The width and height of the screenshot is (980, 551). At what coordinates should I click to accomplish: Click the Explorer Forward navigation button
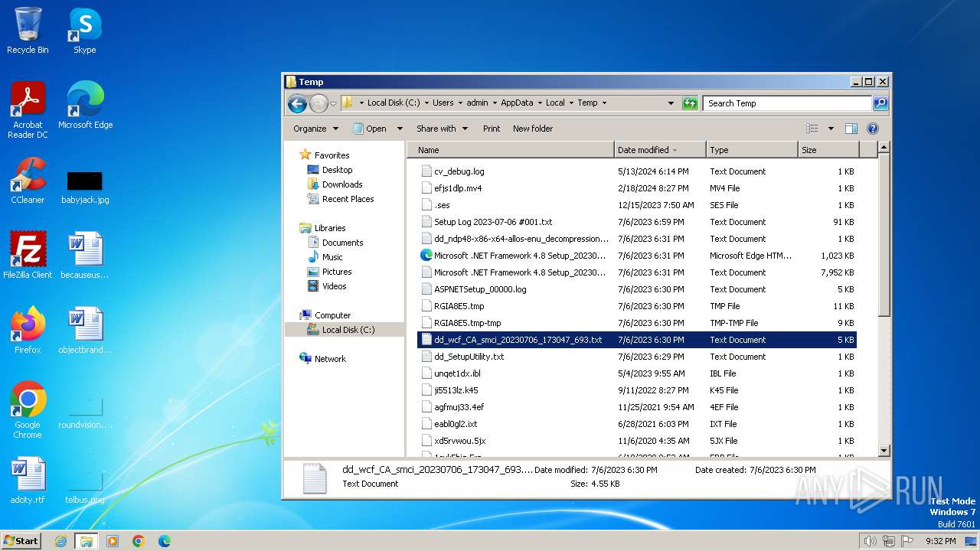pyautogui.click(x=318, y=103)
